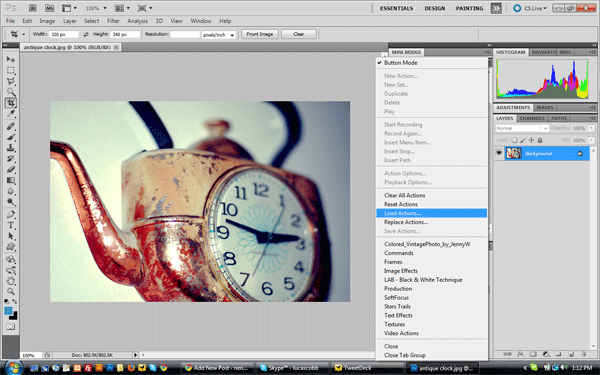
Task: Select the Lasso tool
Action: pyautogui.click(x=11, y=81)
